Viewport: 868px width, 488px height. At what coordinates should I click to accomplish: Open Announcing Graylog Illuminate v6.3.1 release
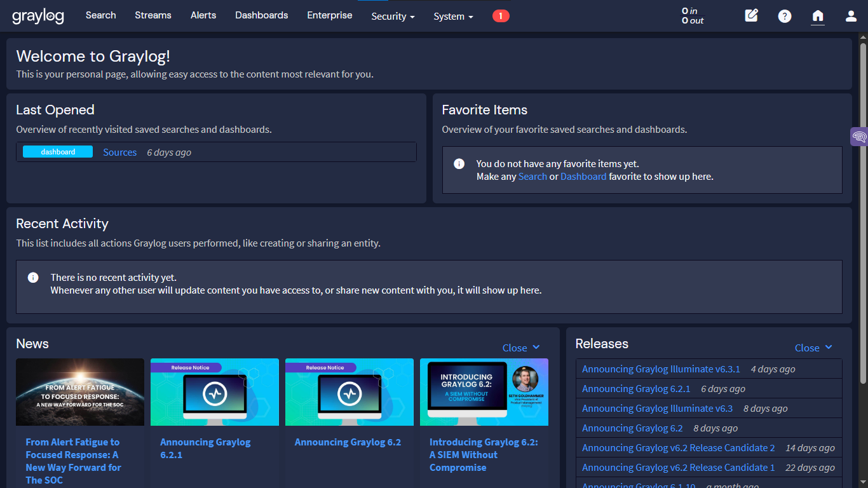[661, 369]
